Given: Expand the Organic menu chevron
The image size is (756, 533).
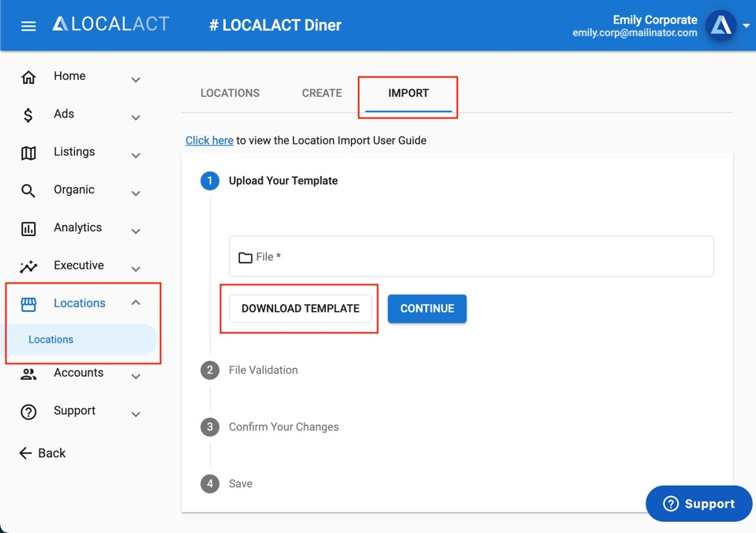Looking at the screenshot, I should 136,193.
